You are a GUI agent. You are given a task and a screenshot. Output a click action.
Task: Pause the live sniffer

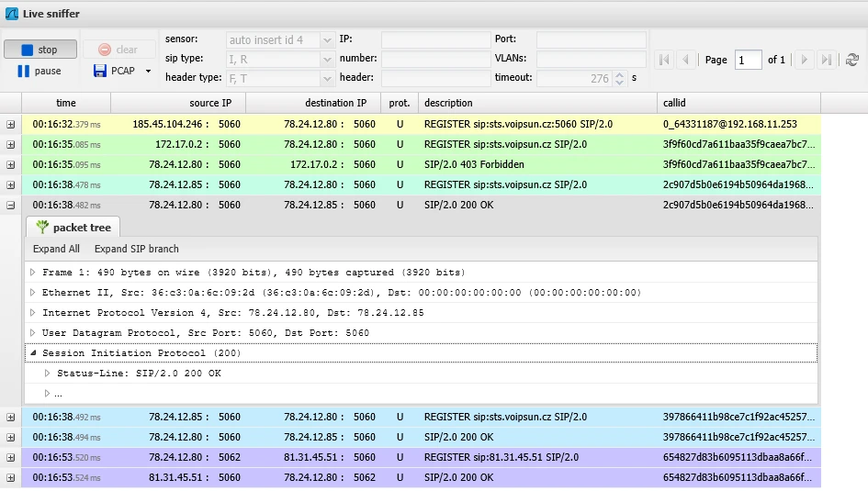tap(39, 71)
